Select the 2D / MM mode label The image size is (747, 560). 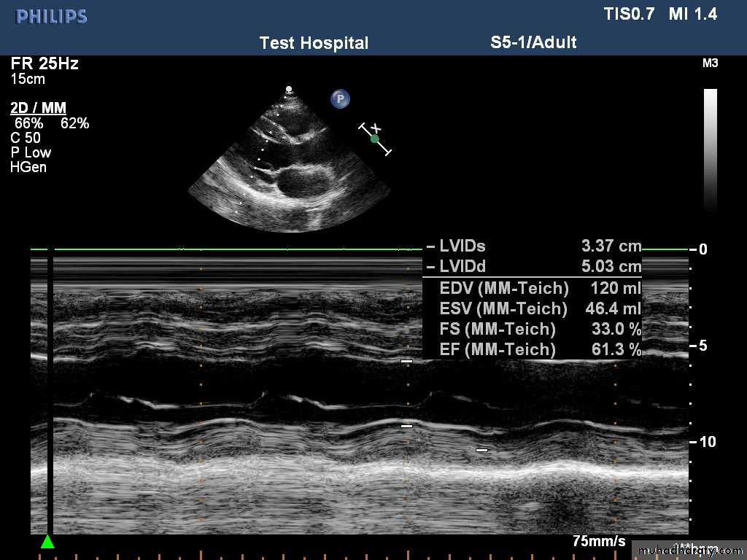tap(39, 109)
